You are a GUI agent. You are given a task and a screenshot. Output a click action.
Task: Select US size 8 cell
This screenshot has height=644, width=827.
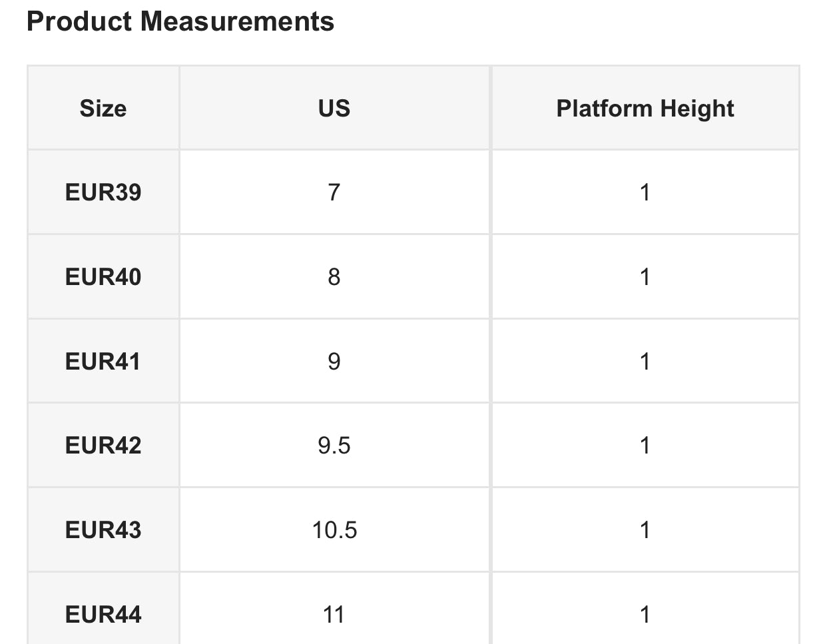coord(334,277)
